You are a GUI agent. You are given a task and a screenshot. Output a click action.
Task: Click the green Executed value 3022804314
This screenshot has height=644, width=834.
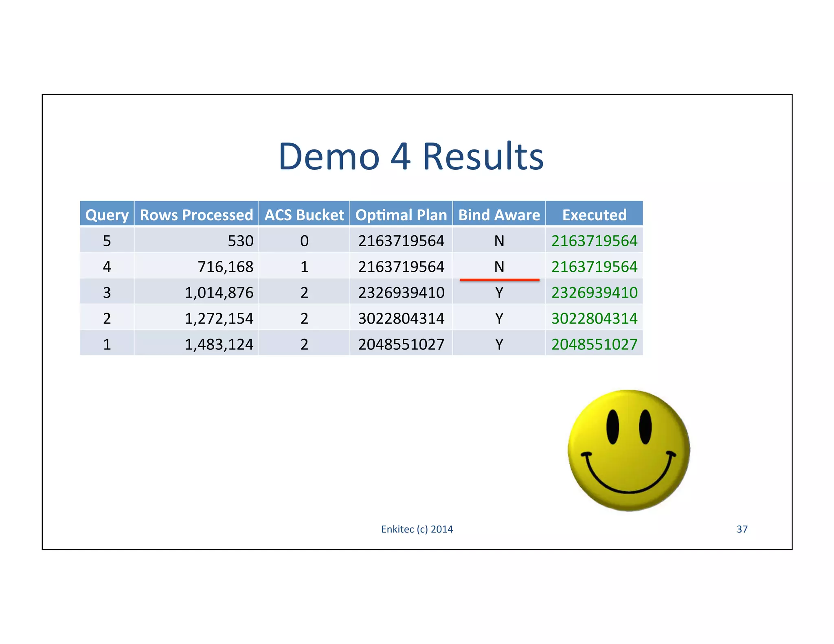coord(595,318)
